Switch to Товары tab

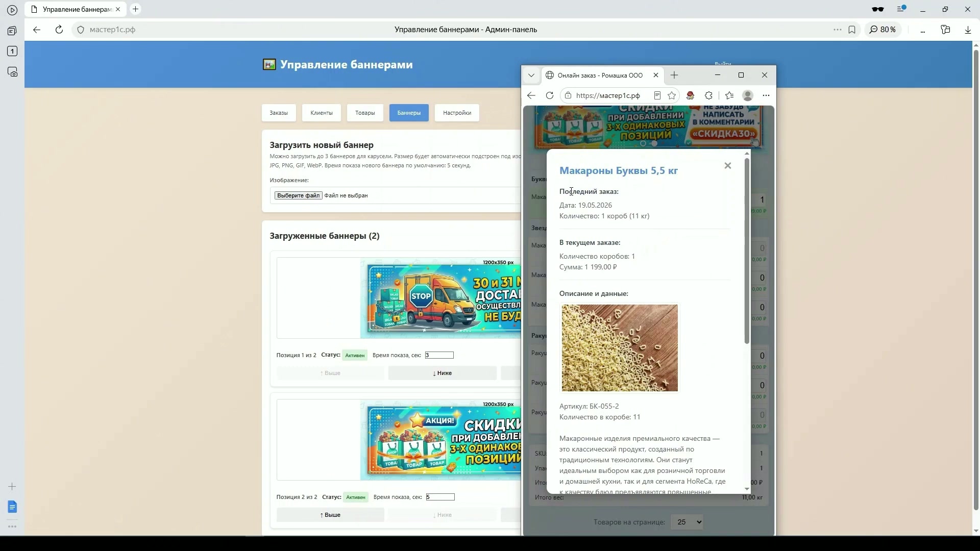tap(365, 113)
